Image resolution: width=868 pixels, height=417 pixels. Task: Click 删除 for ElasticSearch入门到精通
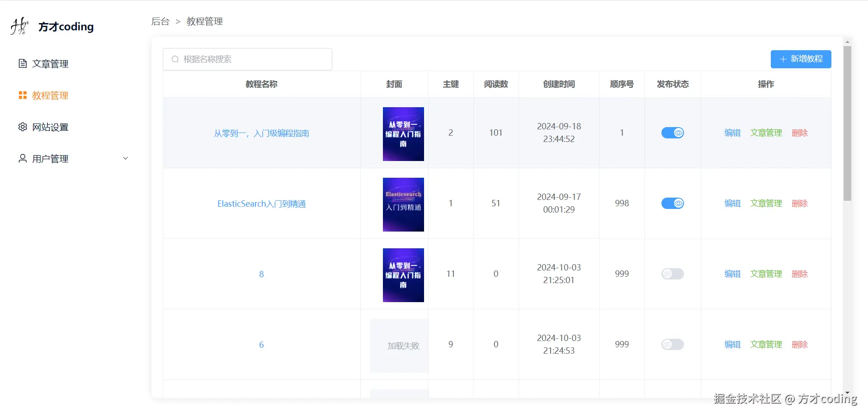800,204
